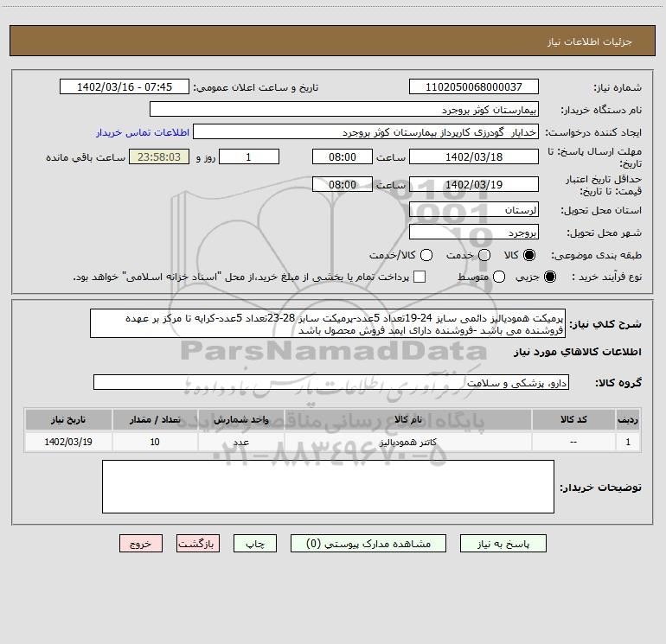666x644 pixels.
Task: Click the response deadline hour field 08:00
Action: [343, 156]
